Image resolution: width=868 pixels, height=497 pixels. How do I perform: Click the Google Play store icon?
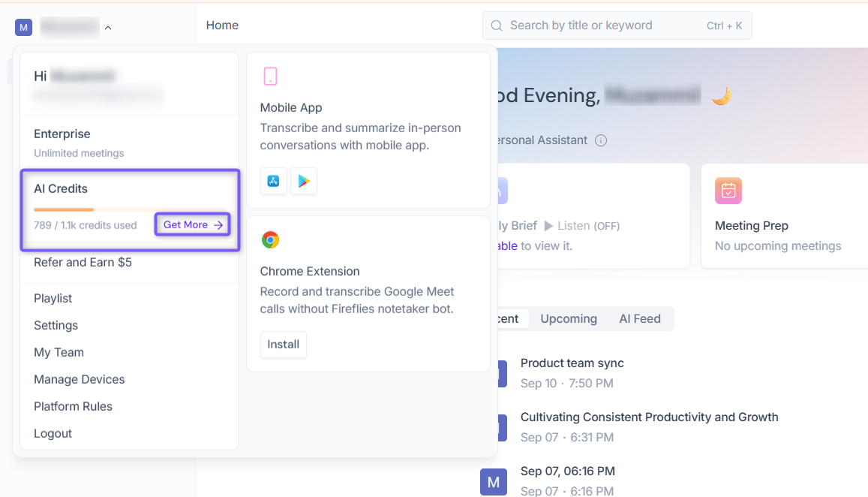pos(303,181)
